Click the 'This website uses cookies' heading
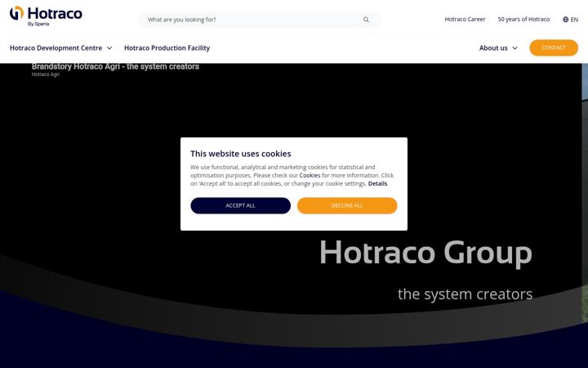The height and width of the screenshot is (368, 588). click(x=240, y=154)
